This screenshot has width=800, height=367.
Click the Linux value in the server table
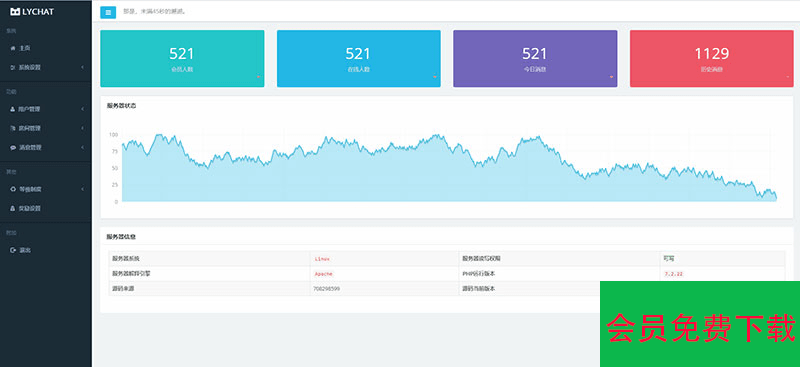tap(322, 259)
